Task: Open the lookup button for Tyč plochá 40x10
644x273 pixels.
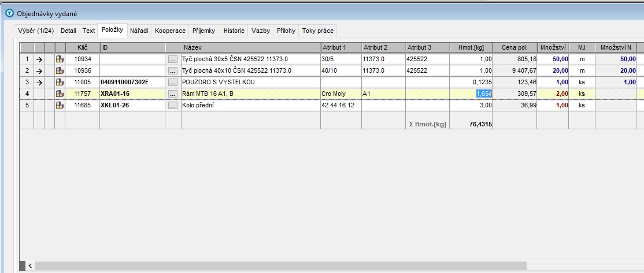Action: pyautogui.click(x=173, y=71)
